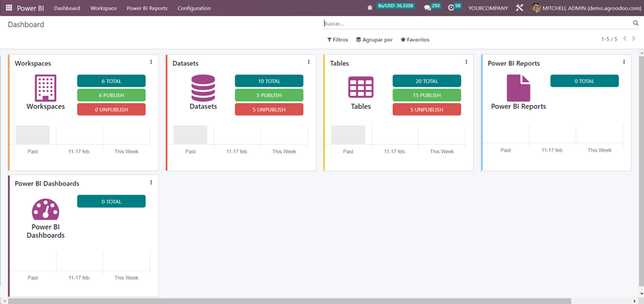Viewport: 644px width, 304px height.
Task: Expand the Filtros dropdown
Action: (x=337, y=40)
